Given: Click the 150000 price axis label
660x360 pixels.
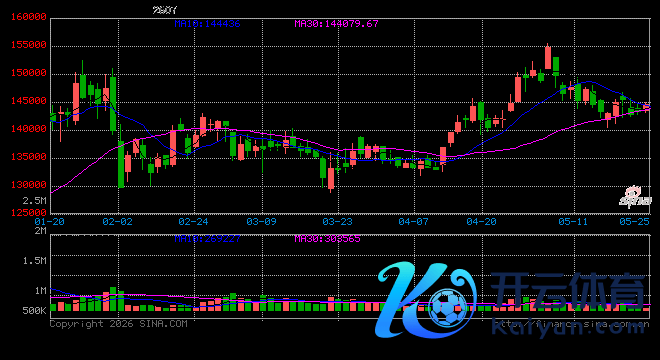Looking at the screenshot, I should pyautogui.click(x=28, y=73).
